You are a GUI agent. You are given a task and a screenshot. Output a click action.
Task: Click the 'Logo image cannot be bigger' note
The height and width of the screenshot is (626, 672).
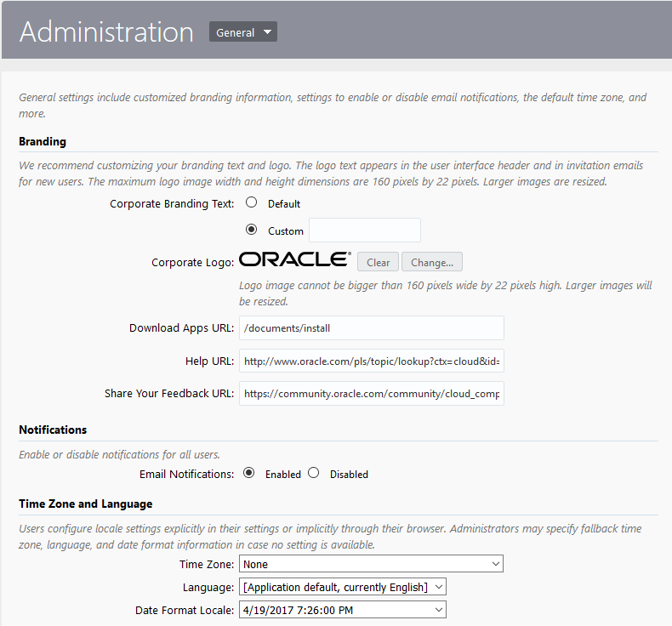[445, 293]
